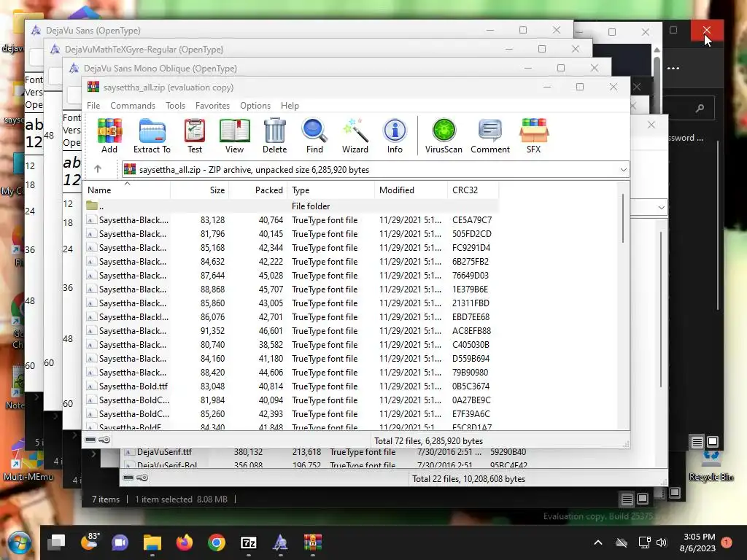Start VirusScan on the archive

coord(444,136)
